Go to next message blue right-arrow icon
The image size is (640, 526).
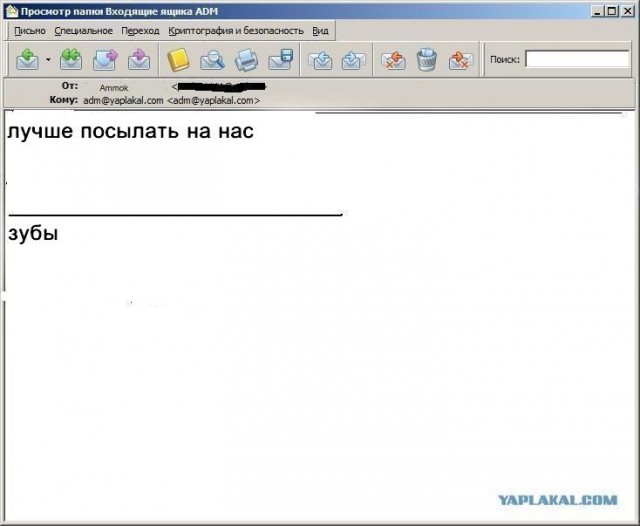coord(353,60)
